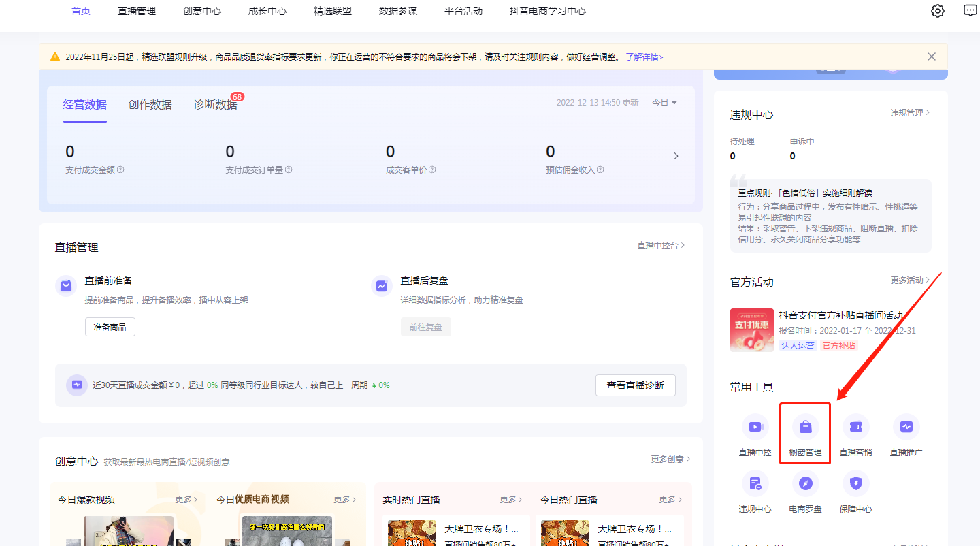Open the 重点规则「色情低俗」 rule card

(831, 216)
